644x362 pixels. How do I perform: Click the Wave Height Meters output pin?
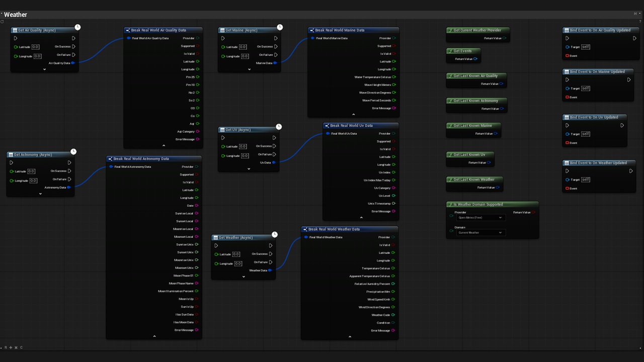393,84
